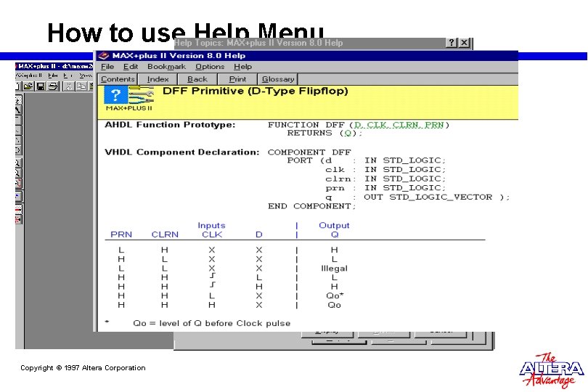Open the Bookmark menu
The height and width of the screenshot is (392, 588).
(166, 67)
